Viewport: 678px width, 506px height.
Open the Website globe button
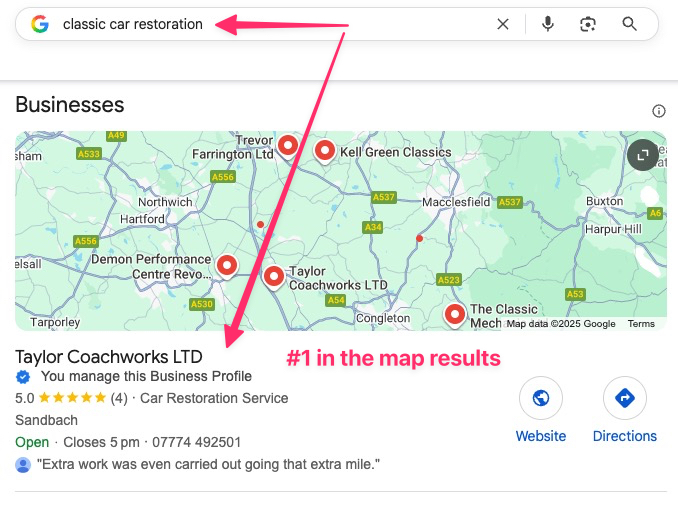[541, 398]
